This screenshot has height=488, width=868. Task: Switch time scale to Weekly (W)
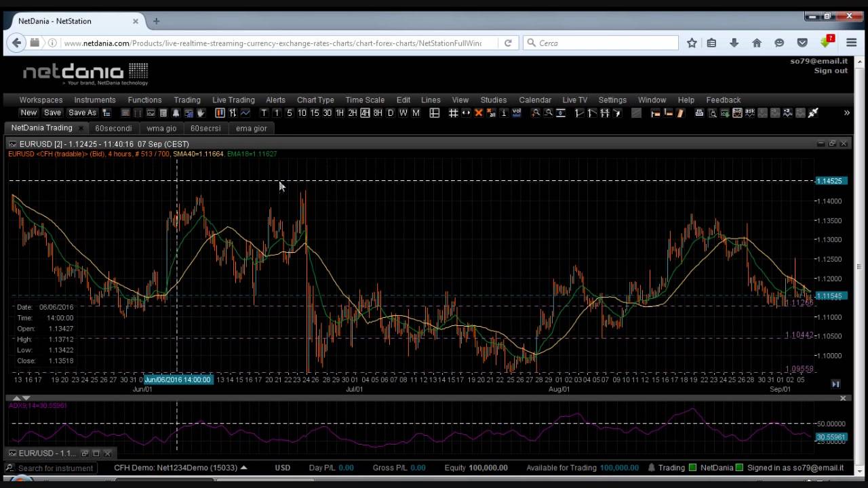(x=403, y=113)
